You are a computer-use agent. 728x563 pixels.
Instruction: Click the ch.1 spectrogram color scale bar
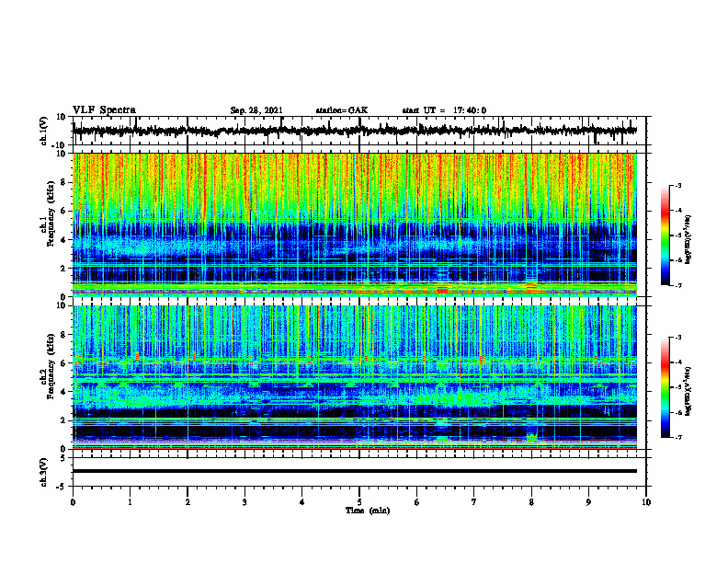[665, 236]
